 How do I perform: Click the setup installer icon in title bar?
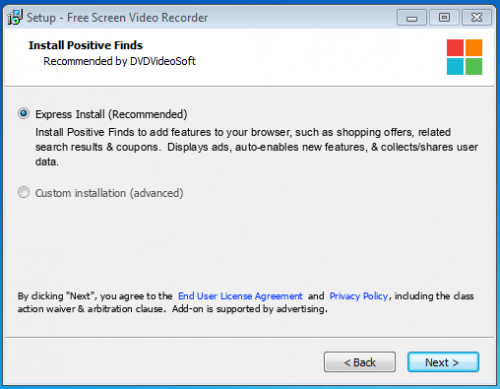(15, 17)
